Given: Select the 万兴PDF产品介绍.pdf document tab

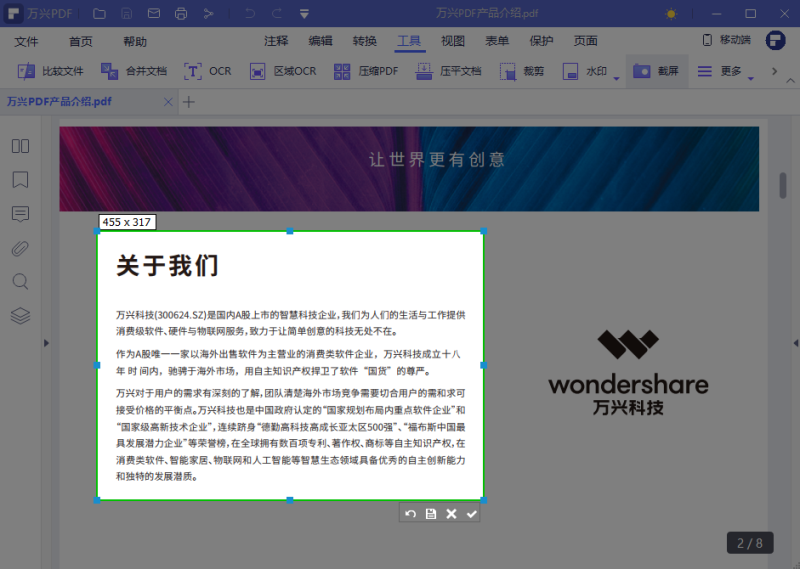Looking at the screenshot, I should (59, 102).
